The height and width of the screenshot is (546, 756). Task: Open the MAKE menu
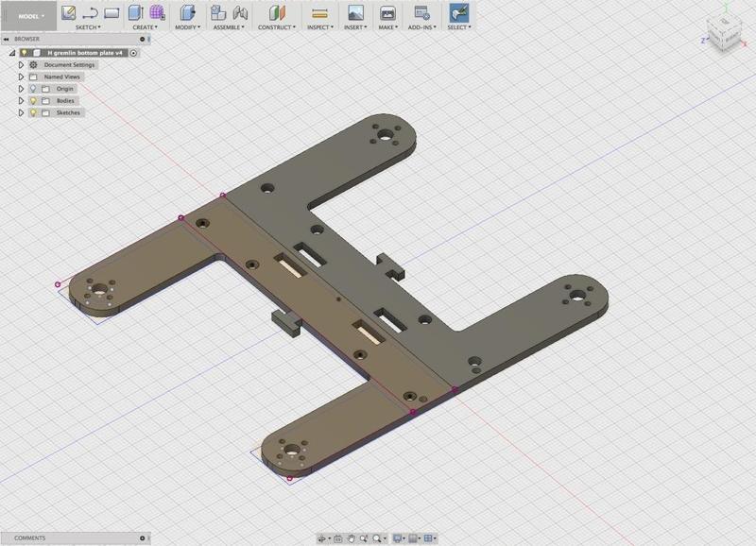pyautogui.click(x=388, y=27)
